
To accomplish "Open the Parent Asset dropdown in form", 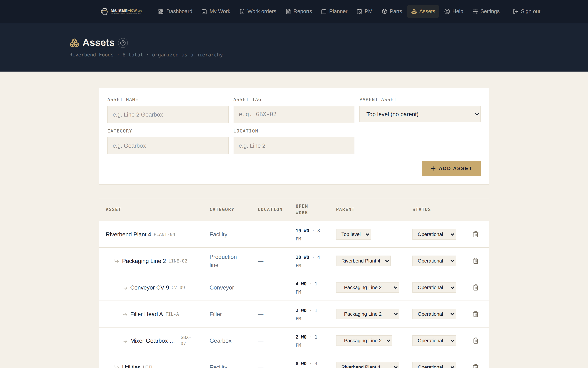I will [x=420, y=114].
